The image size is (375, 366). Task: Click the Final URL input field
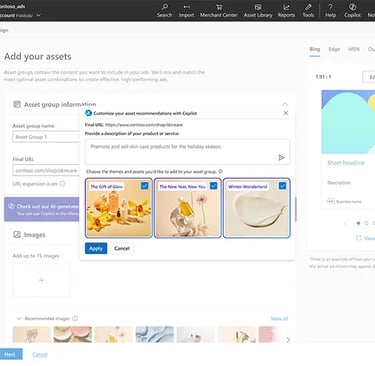point(46,170)
